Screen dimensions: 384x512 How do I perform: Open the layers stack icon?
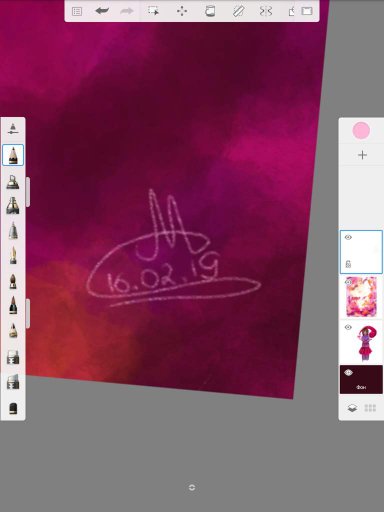tap(352, 408)
